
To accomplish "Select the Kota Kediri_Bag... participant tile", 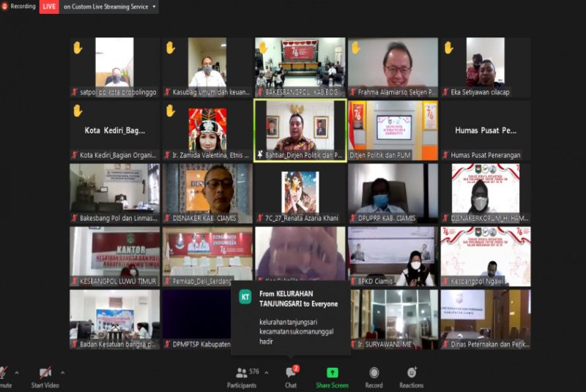I will (x=115, y=131).
